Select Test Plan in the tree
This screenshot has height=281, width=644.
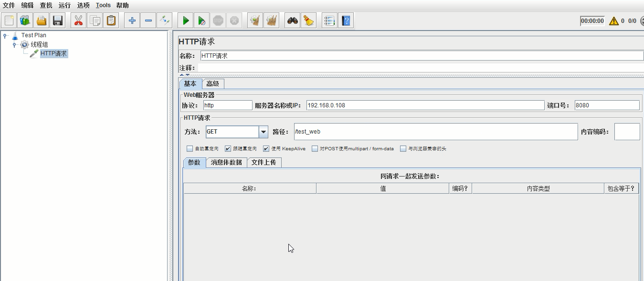(x=34, y=35)
